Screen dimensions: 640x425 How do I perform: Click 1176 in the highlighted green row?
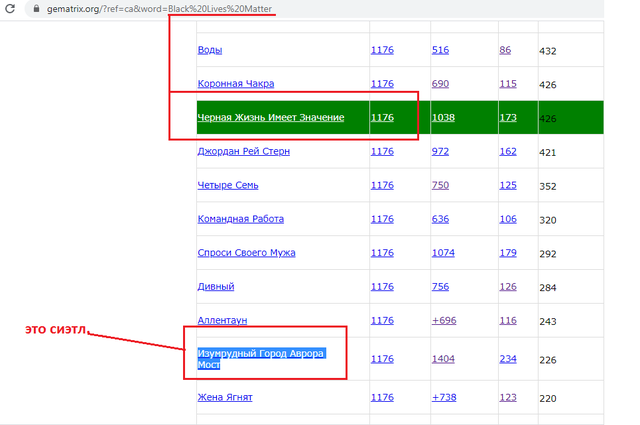pos(382,118)
